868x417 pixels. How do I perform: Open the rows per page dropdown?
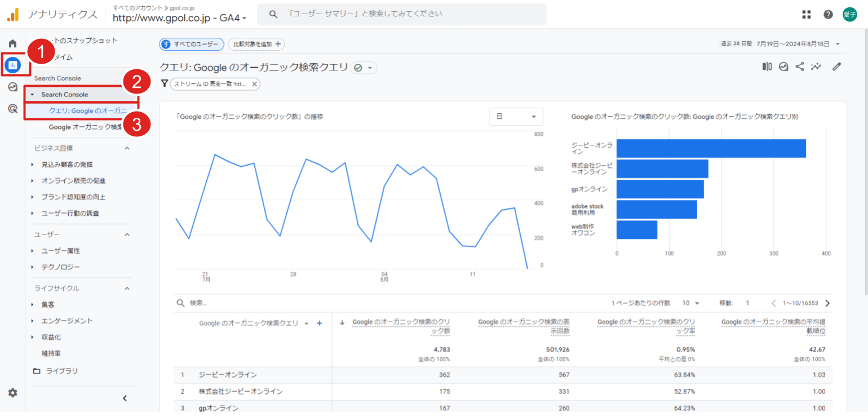point(690,303)
